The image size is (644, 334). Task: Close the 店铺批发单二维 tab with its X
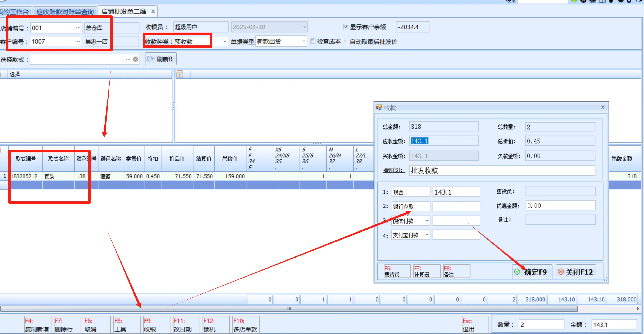(x=153, y=11)
